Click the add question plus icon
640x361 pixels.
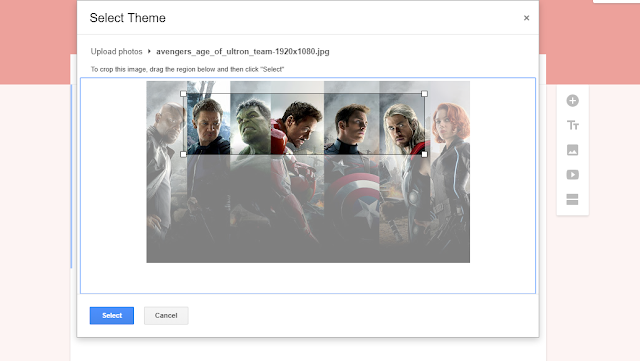[572, 101]
